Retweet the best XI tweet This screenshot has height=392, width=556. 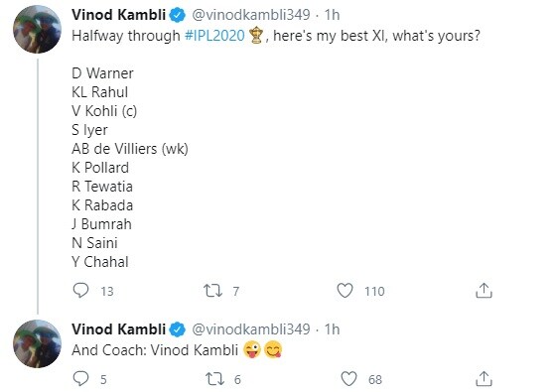213,291
